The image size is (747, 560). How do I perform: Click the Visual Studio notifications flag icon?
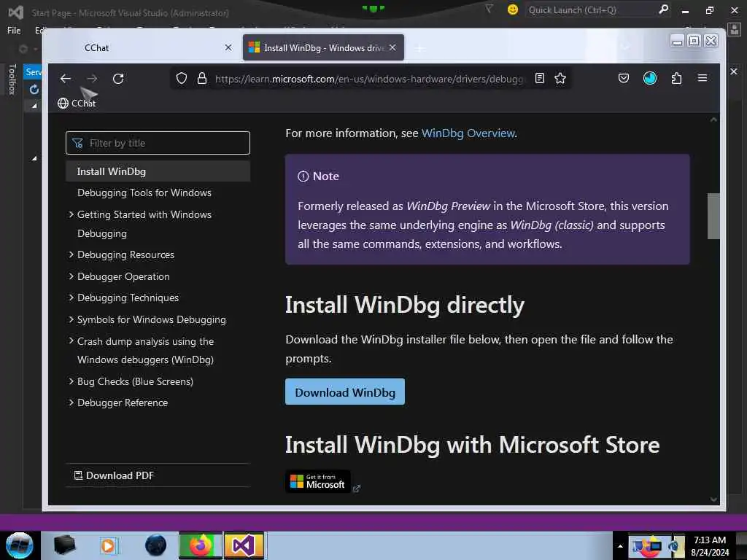489,9
